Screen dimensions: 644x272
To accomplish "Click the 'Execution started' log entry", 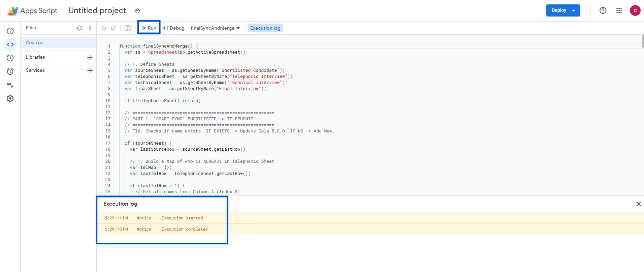I will coord(182,218).
